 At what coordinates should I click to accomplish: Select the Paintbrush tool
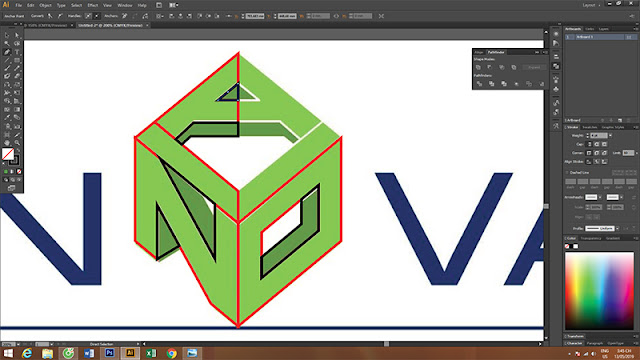coord(7,69)
